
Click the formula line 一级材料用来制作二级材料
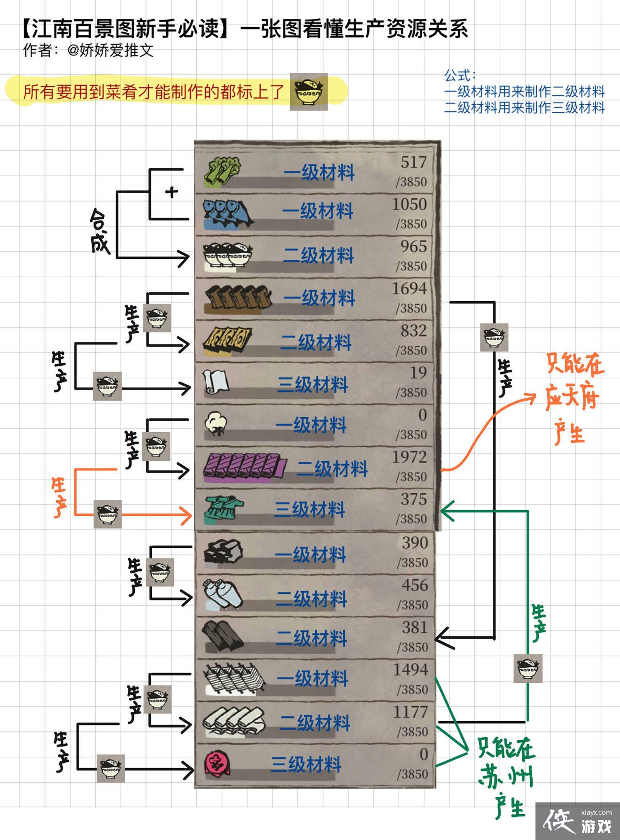525,91
